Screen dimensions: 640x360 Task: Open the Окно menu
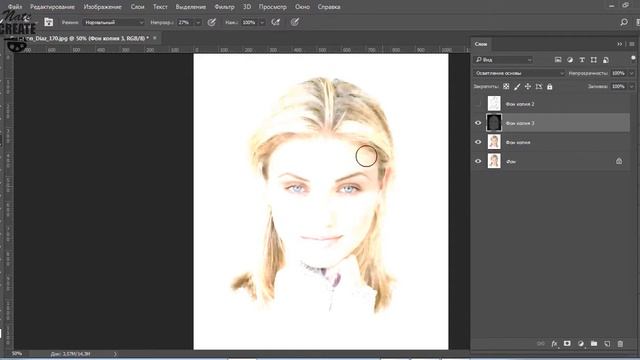(x=302, y=7)
